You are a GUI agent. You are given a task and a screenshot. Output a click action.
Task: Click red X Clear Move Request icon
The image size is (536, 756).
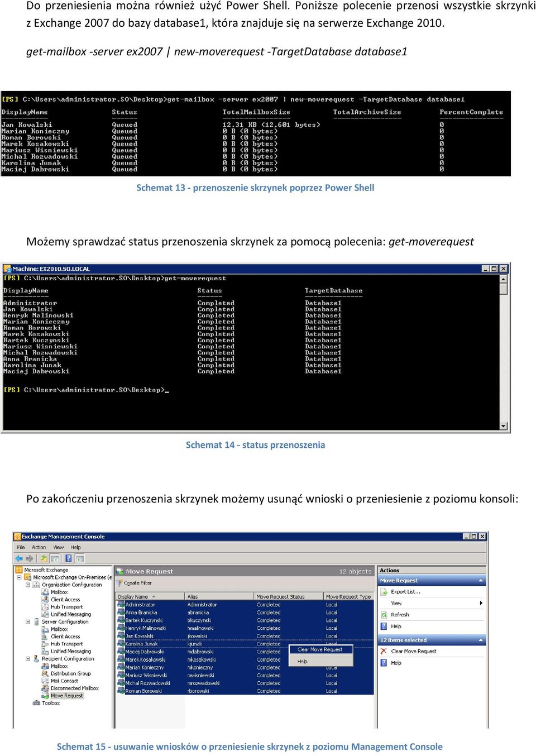pyautogui.click(x=384, y=651)
